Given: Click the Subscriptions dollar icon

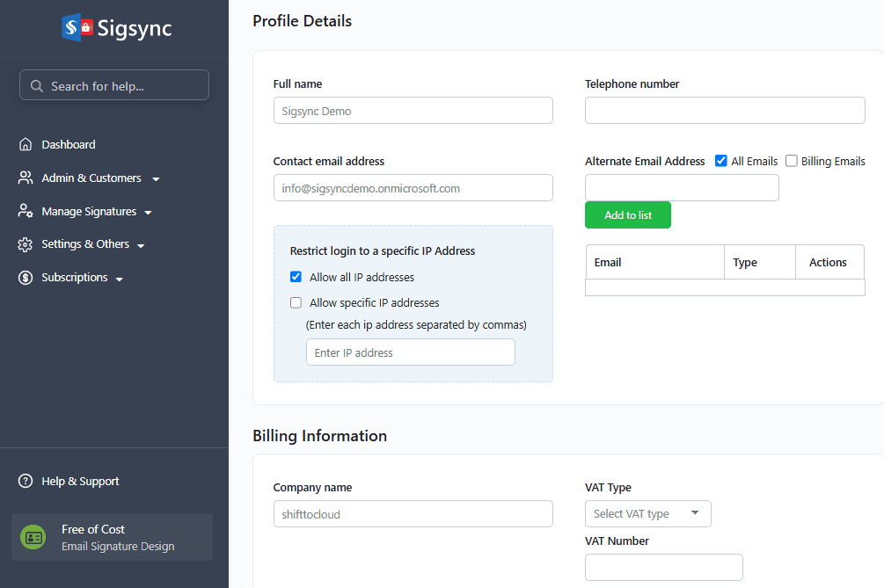Looking at the screenshot, I should [x=26, y=278].
